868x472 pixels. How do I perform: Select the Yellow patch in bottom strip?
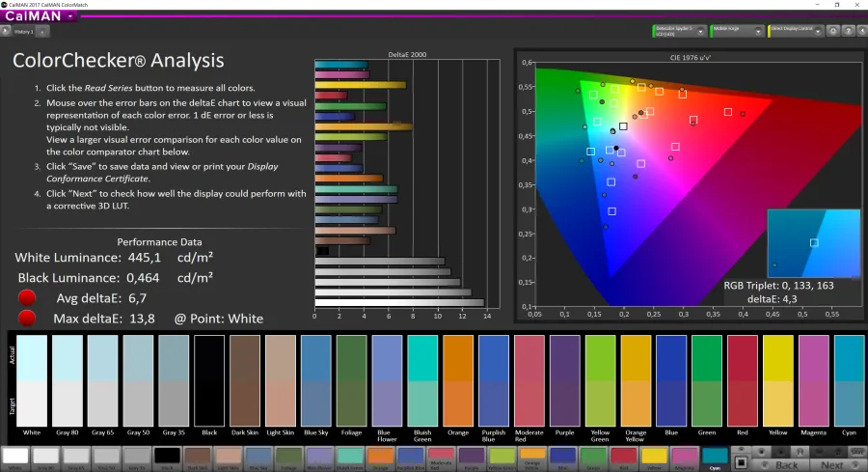(654, 458)
